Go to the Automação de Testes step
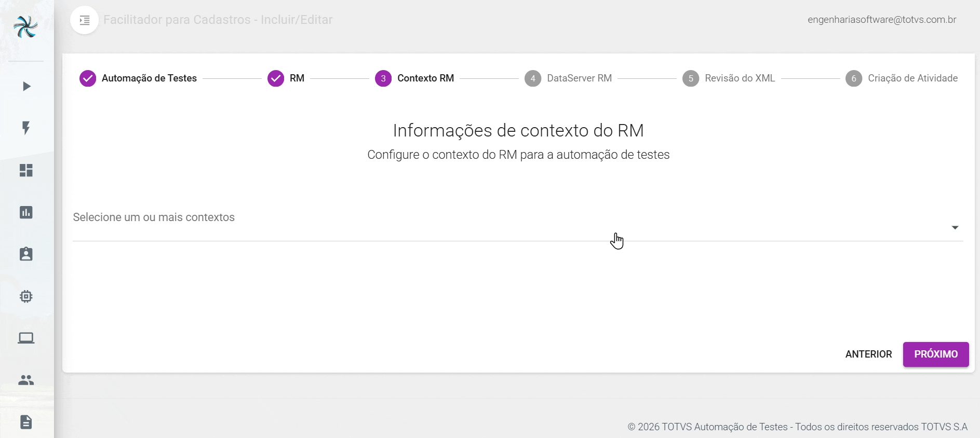This screenshot has height=438, width=980. click(138, 78)
